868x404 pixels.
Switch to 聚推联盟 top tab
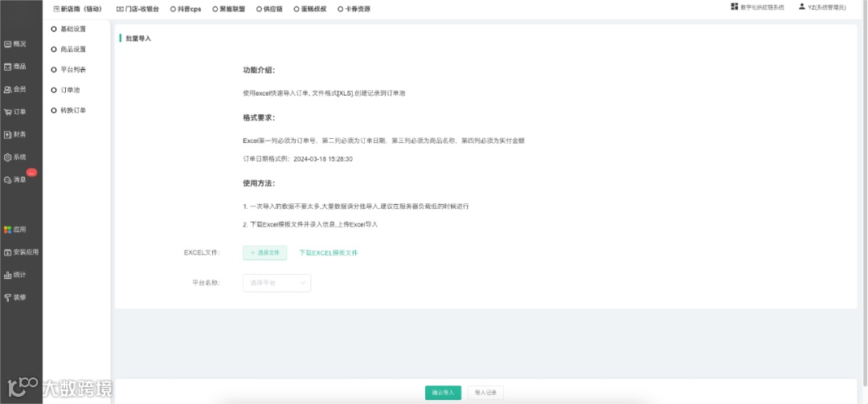tap(228, 9)
